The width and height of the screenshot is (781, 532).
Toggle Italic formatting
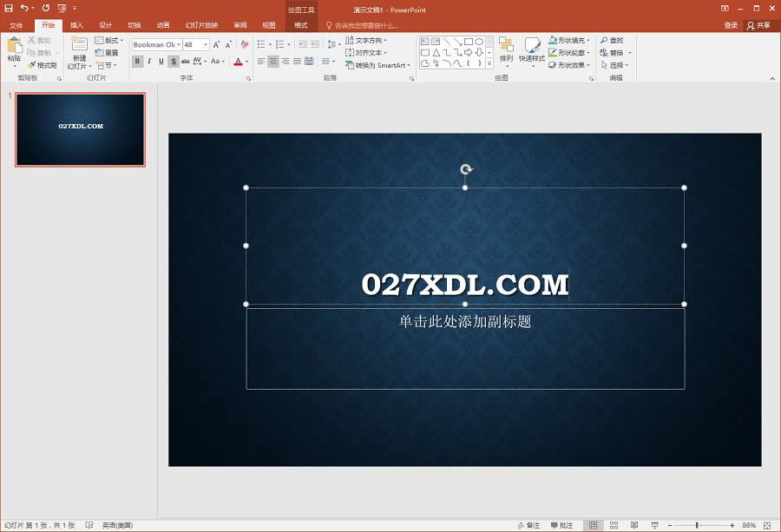pyautogui.click(x=149, y=62)
